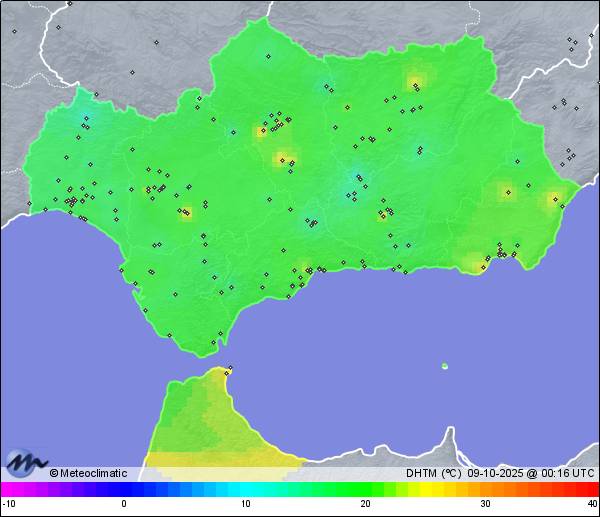Click the 09-10-2025 date text
This screenshot has width=600, height=517.
tap(495, 473)
